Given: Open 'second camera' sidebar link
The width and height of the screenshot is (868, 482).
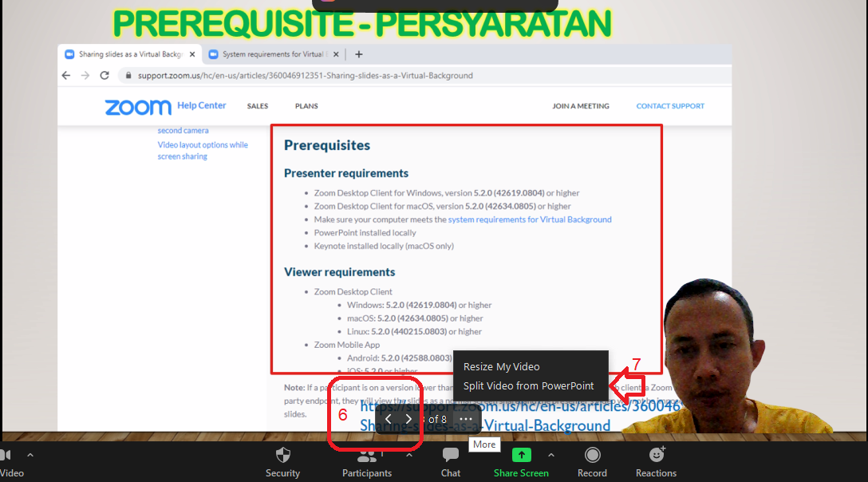Looking at the screenshot, I should 183,131.
